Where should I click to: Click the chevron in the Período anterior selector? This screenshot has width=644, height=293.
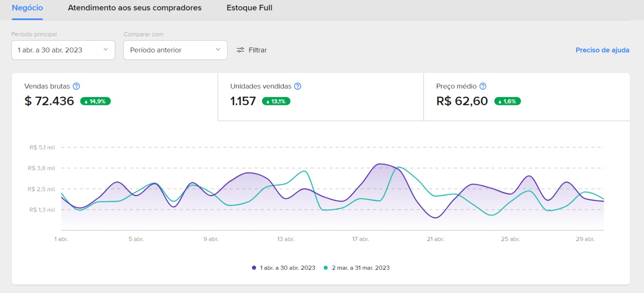(x=218, y=50)
